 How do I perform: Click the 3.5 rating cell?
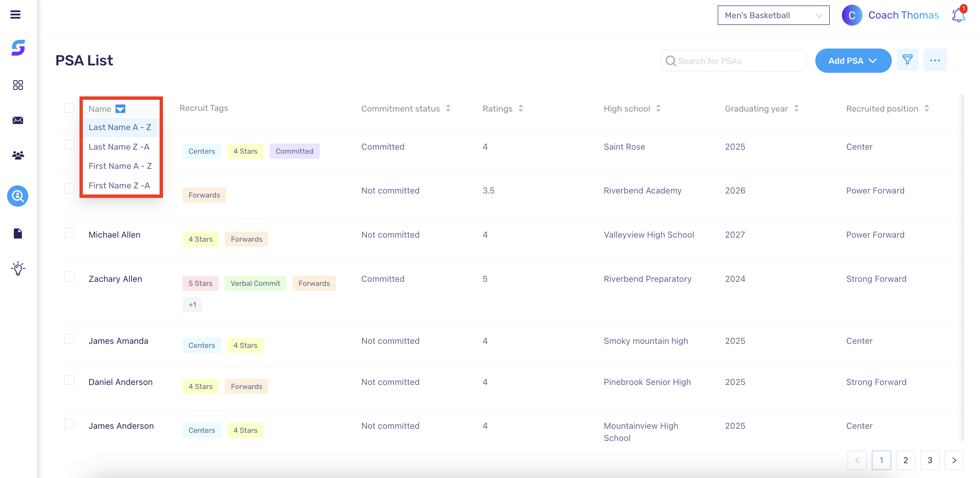click(x=488, y=190)
